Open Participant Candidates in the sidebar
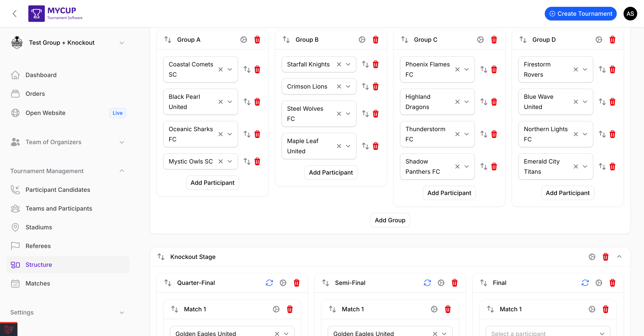The image size is (644, 336). click(x=57, y=190)
